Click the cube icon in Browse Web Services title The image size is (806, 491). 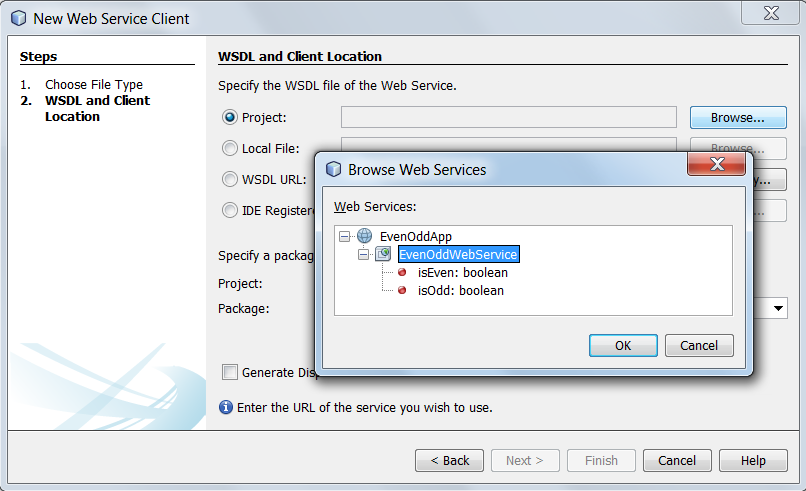pyautogui.click(x=334, y=169)
